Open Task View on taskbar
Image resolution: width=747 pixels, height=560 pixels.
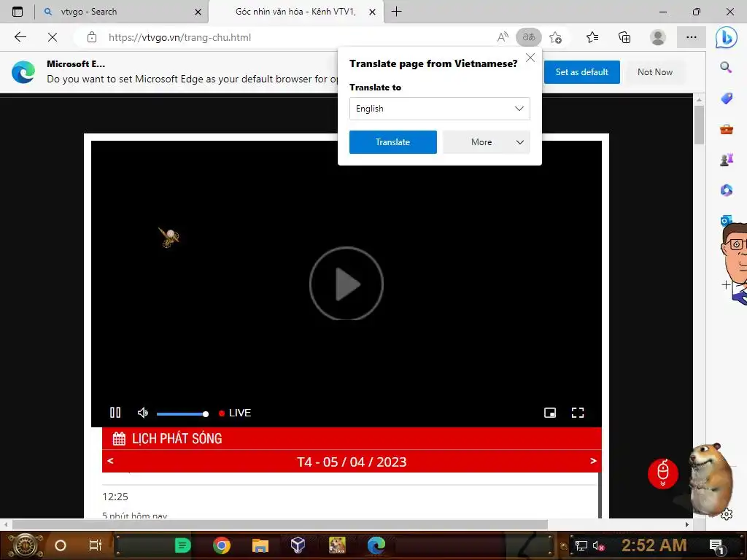click(x=96, y=545)
